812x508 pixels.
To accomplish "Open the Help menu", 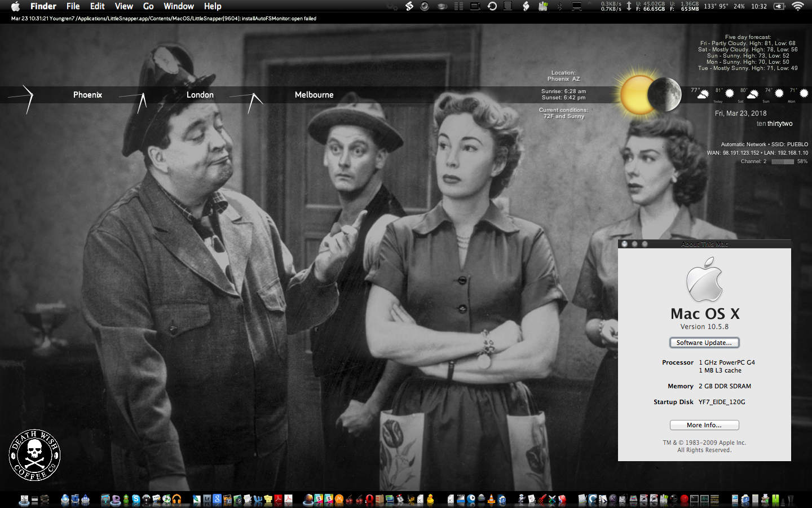I will [x=213, y=6].
